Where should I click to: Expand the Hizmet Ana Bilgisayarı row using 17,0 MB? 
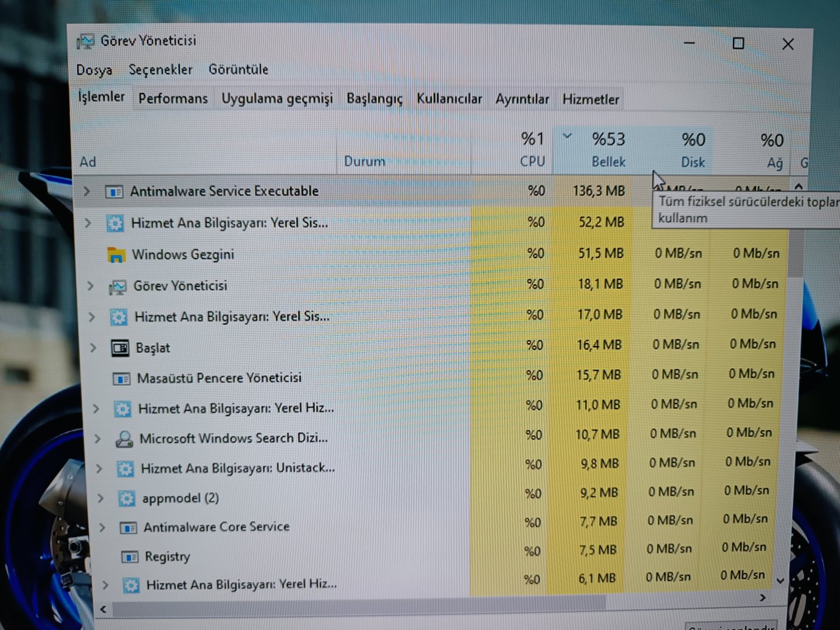pos(92,317)
